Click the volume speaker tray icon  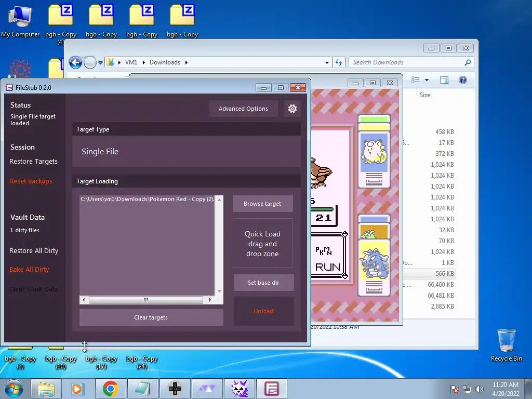(x=480, y=389)
